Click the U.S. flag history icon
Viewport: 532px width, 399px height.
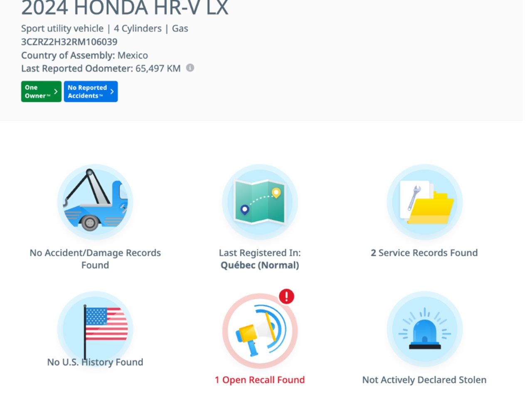(x=95, y=329)
